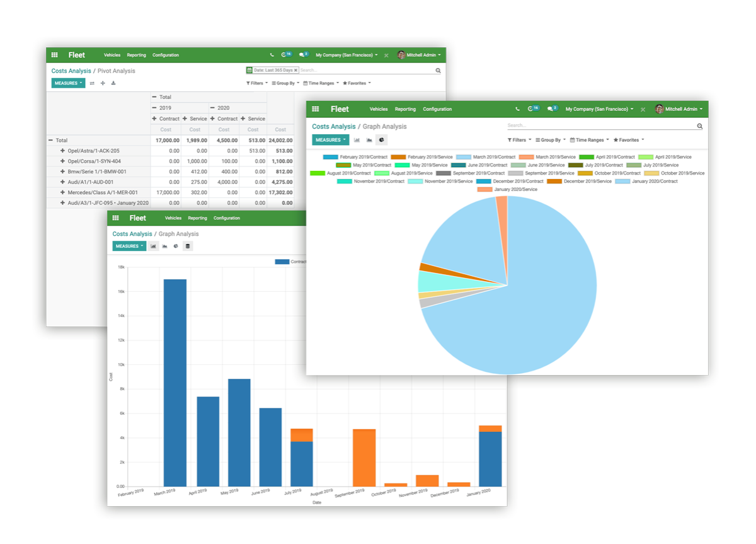Screen dimensions: 756x544
Task: Open the Configuration menu in the Pivot Analysis window
Action: [x=165, y=55]
